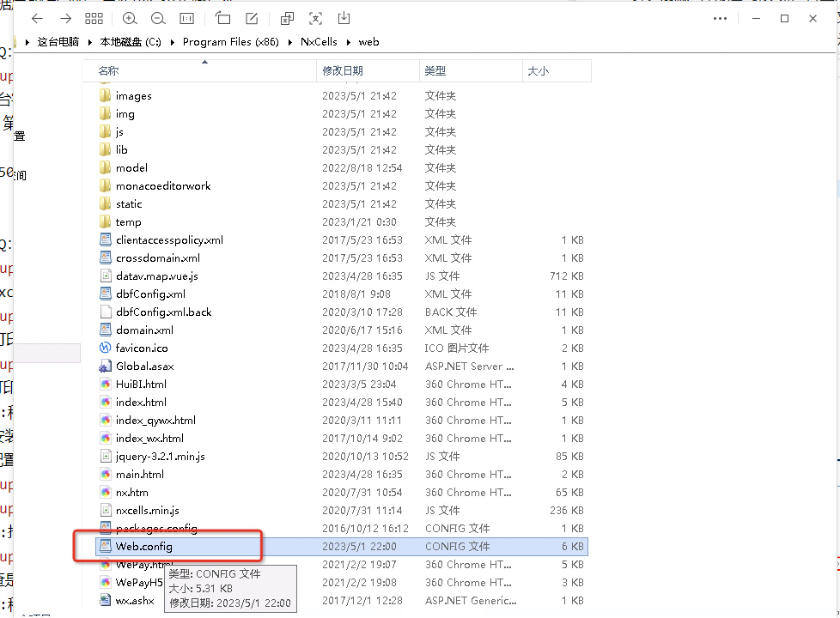The image size is (840, 618).
Task: Click the zoom out magnifier icon
Action: (157, 18)
